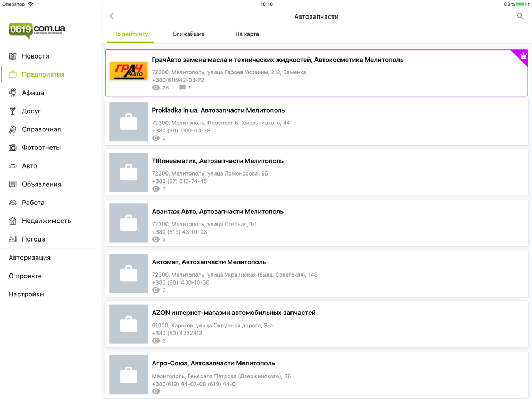Image resolution: width=532 pixels, height=399 pixels.
Task: Switch to the На карте tab
Action: tap(247, 34)
